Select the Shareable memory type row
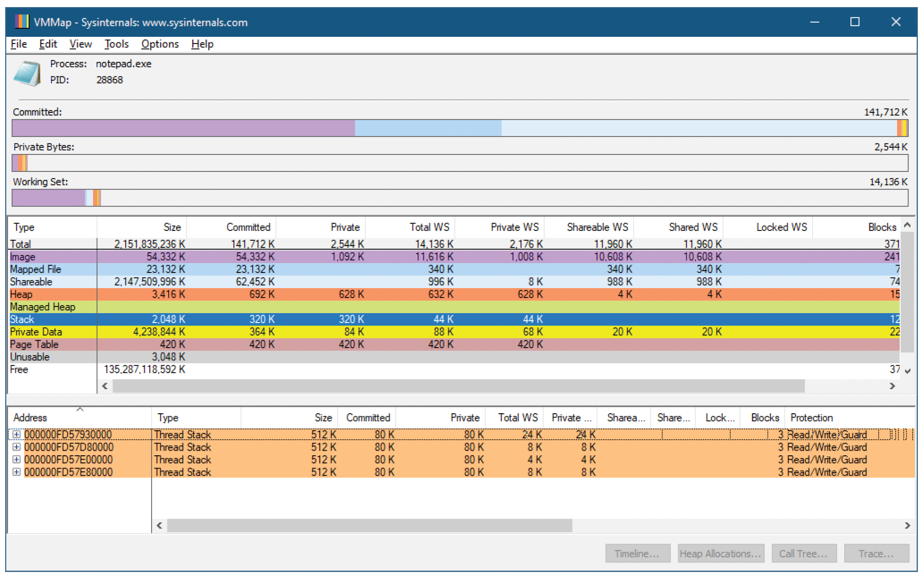Viewport: 924px width, 580px height. click(454, 282)
